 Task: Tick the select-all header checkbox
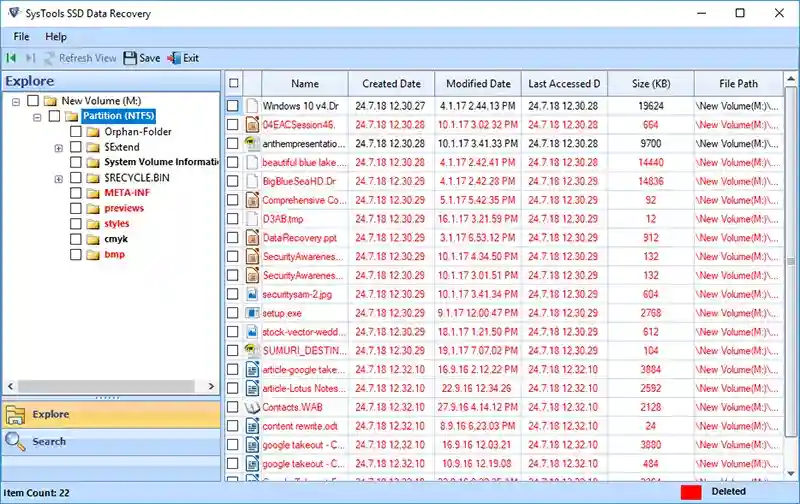[234, 83]
